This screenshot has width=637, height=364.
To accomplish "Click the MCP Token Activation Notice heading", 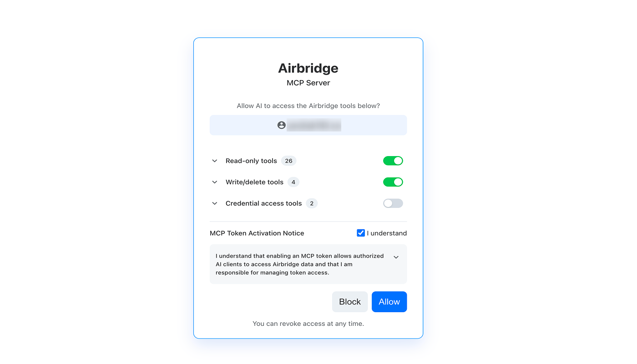I will [x=257, y=233].
